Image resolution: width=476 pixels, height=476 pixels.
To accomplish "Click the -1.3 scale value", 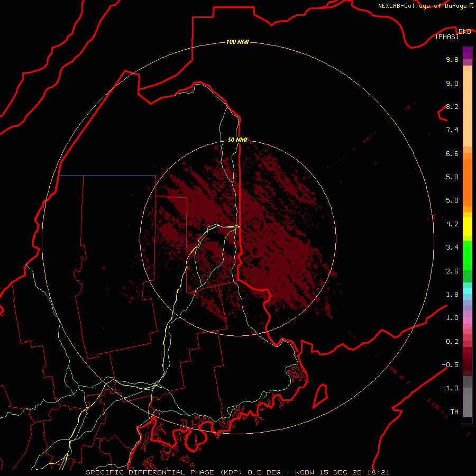I will click(x=450, y=388).
